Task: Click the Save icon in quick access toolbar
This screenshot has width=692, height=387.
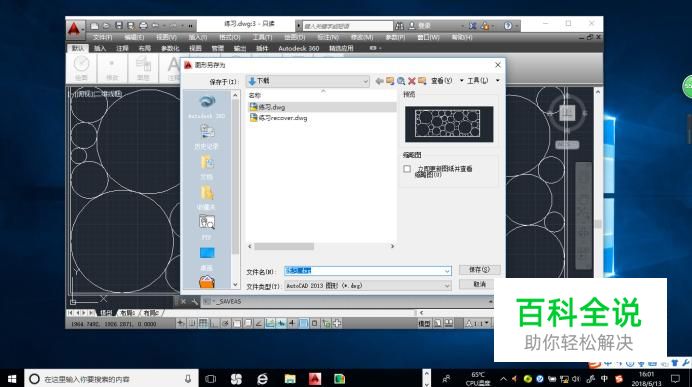Action: point(119,26)
